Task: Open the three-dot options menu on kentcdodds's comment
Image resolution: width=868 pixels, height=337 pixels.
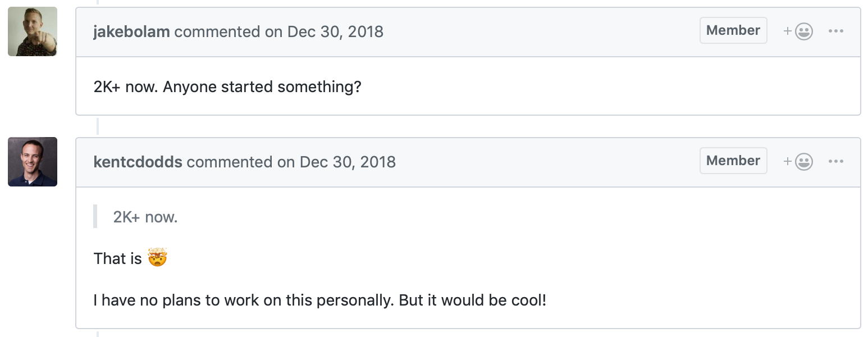Action: pos(836,162)
